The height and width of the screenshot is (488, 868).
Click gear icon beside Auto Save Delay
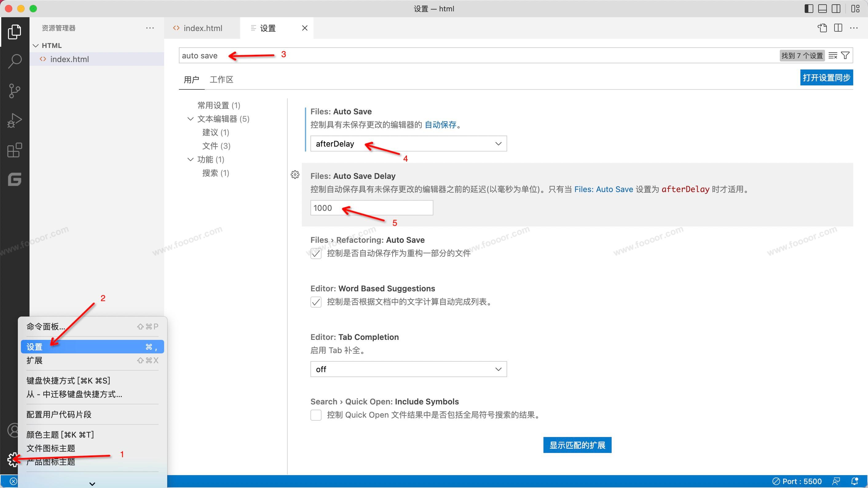(295, 175)
